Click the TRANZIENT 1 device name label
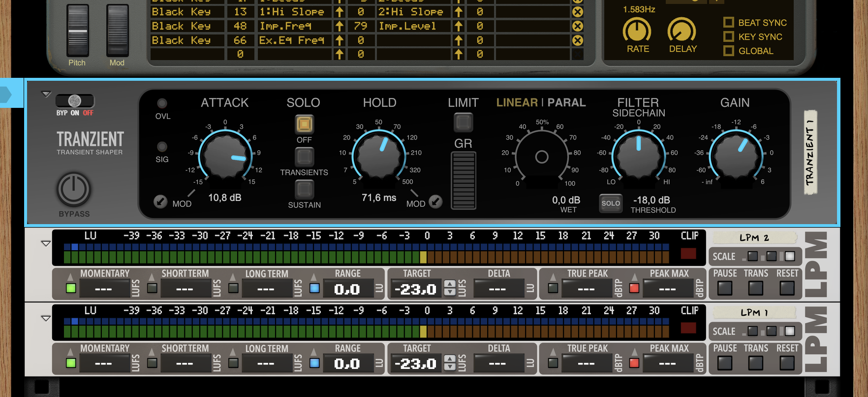Screen dimensions: 868x397 click(x=810, y=153)
